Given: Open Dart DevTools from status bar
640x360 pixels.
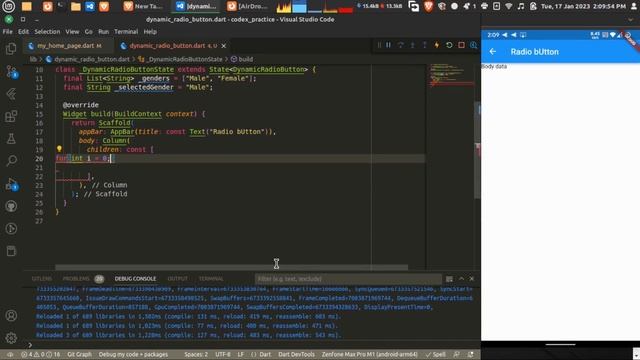Looking at the screenshot, I should (x=296, y=354).
